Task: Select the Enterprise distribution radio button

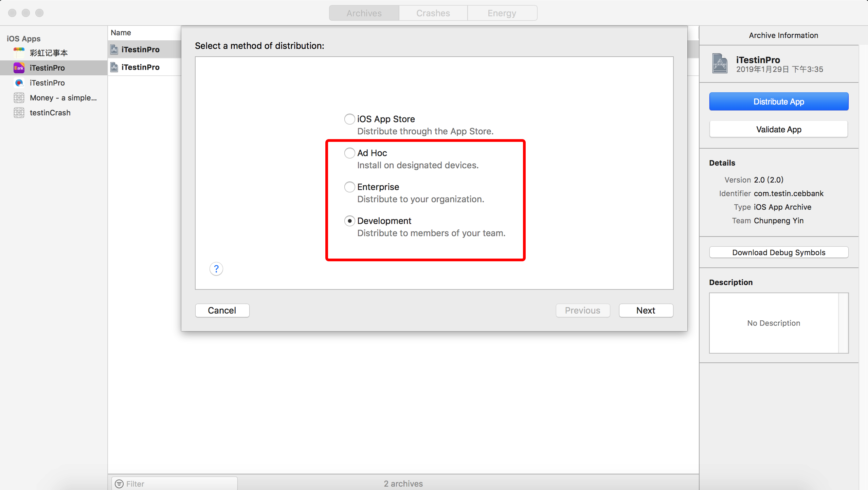Action: pos(349,187)
